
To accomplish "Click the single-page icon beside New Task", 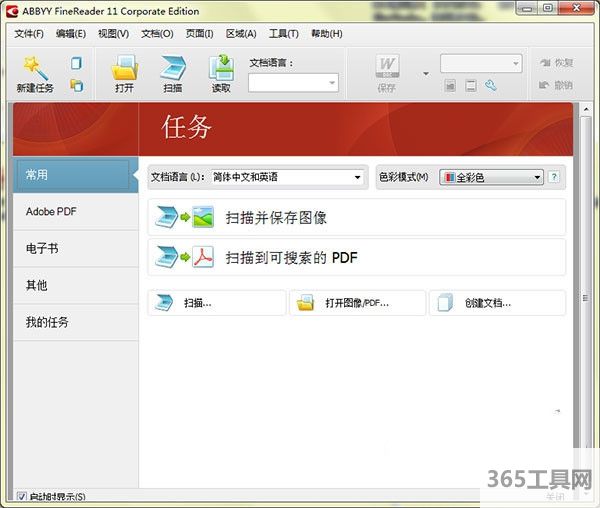I will [77, 63].
